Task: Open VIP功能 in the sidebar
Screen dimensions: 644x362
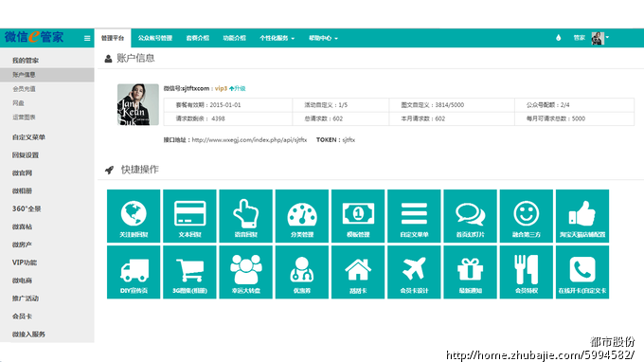Action: click(x=25, y=262)
